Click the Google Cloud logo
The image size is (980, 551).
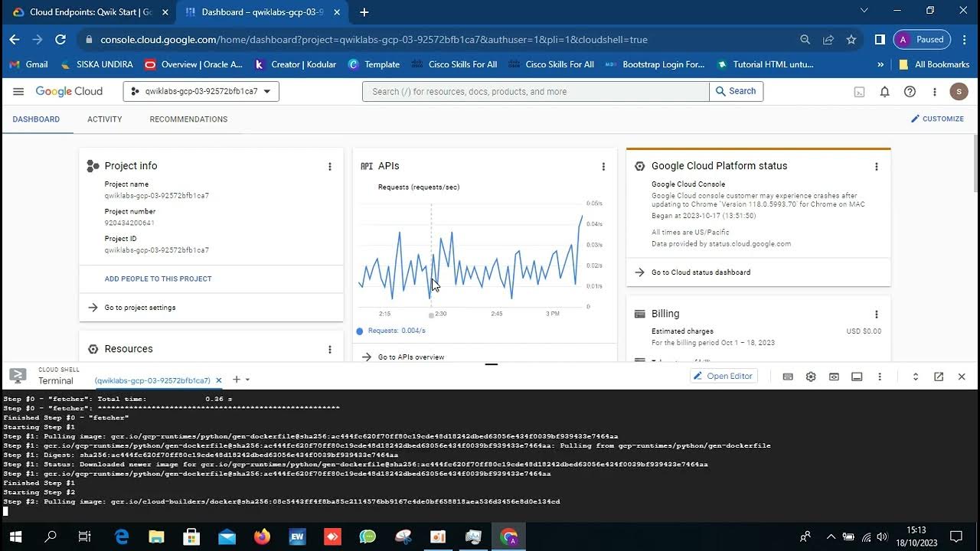[69, 91]
